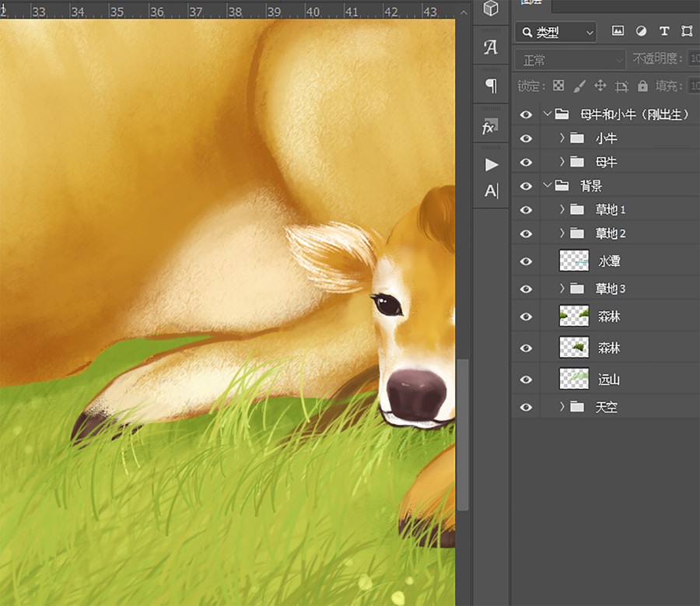Screen dimensions: 700x606
Task: Select folder icon of 草地 3 group
Action: [x=577, y=289]
